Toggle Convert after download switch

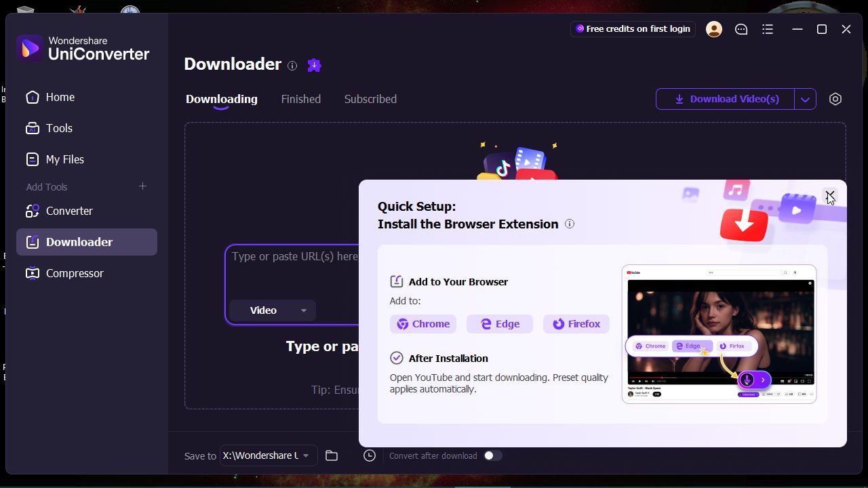(492, 455)
